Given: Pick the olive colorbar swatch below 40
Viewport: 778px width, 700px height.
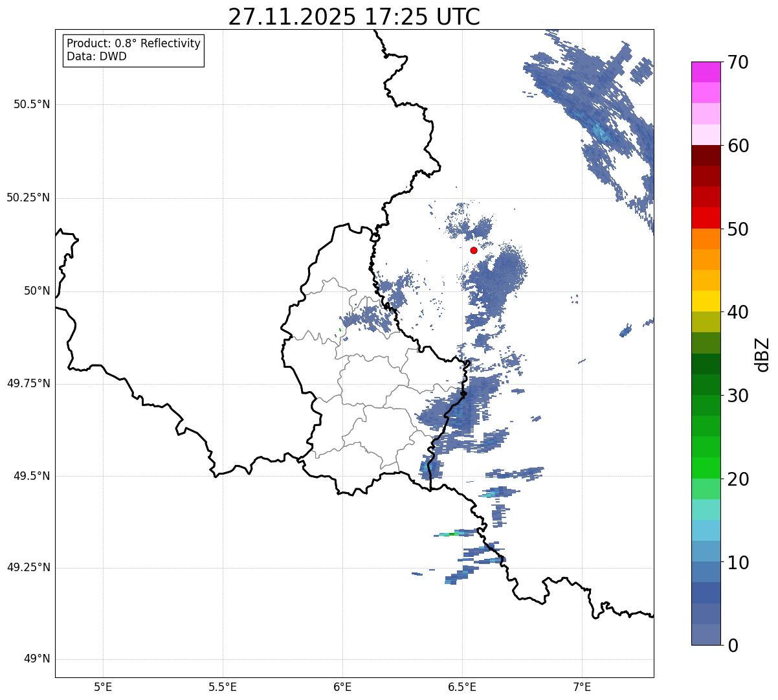Looking at the screenshot, I should tap(706, 322).
